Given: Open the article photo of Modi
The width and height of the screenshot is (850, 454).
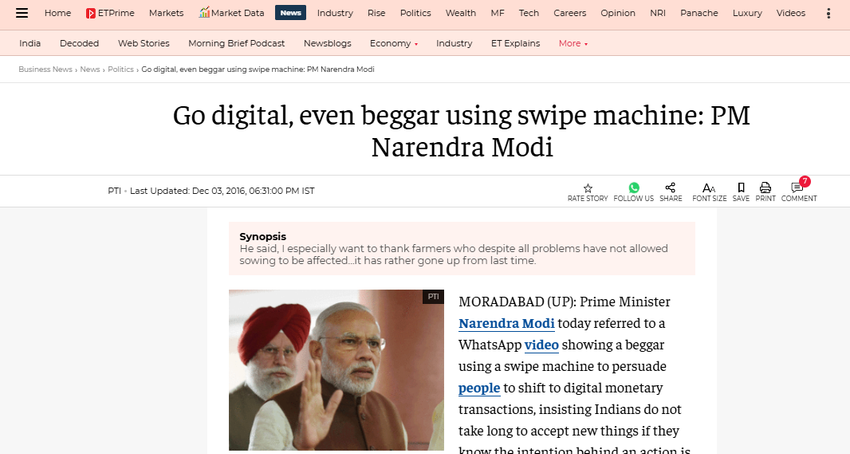Looking at the screenshot, I should coord(336,370).
